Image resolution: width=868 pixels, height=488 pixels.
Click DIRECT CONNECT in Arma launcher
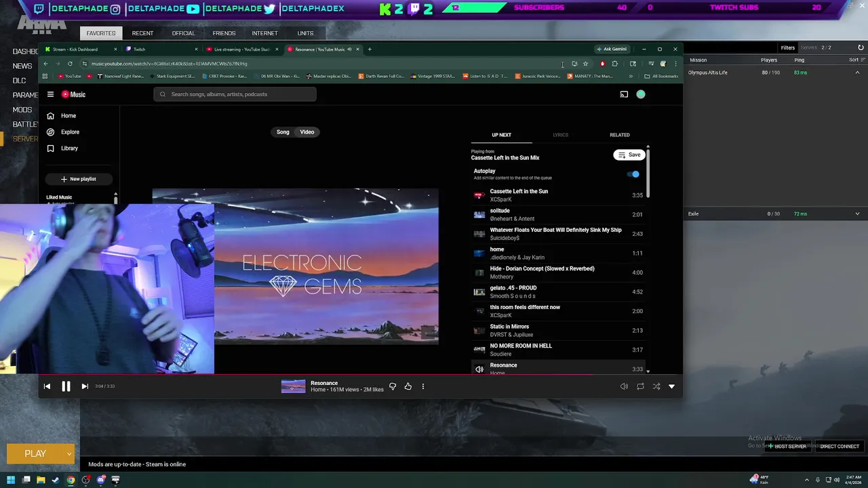(x=840, y=447)
